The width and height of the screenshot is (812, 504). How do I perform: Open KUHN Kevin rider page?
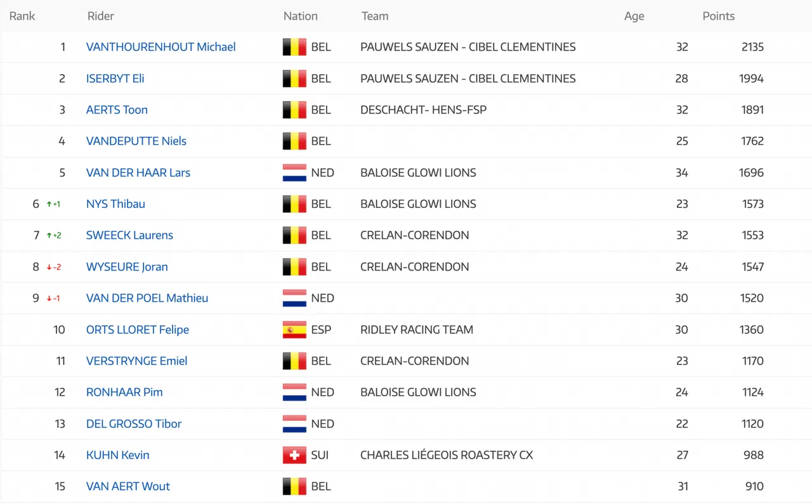pyautogui.click(x=118, y=455)
